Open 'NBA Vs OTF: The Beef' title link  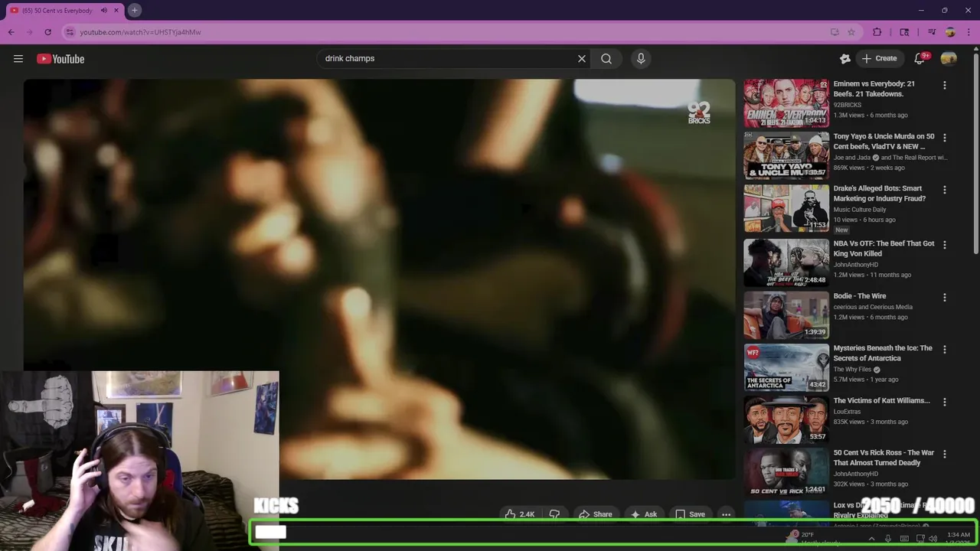click(884, 248)
